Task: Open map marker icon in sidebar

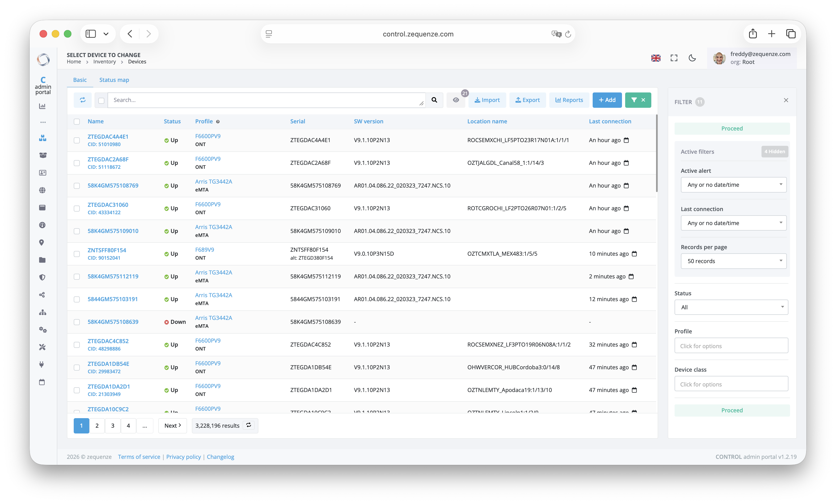Action: [42, 242]
